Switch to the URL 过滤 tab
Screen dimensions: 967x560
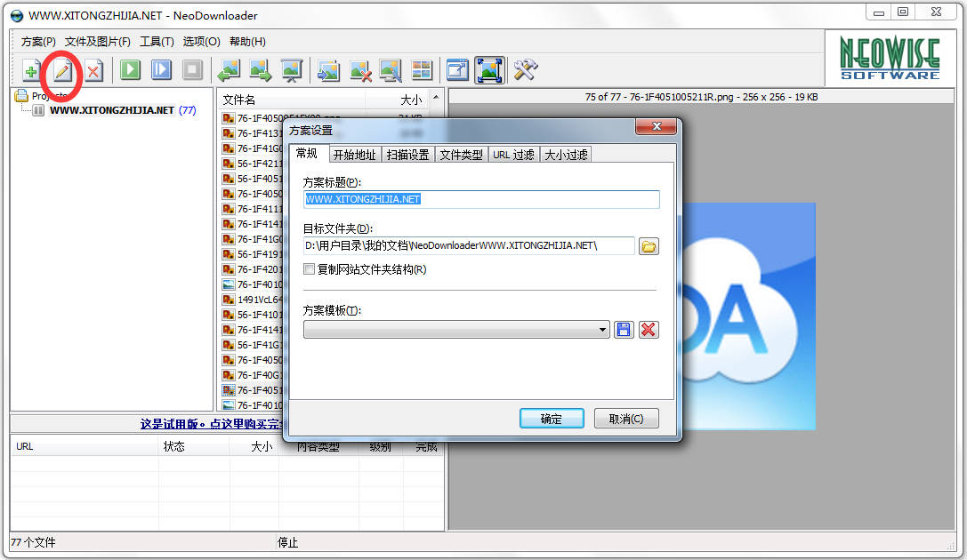coord(514,153)
